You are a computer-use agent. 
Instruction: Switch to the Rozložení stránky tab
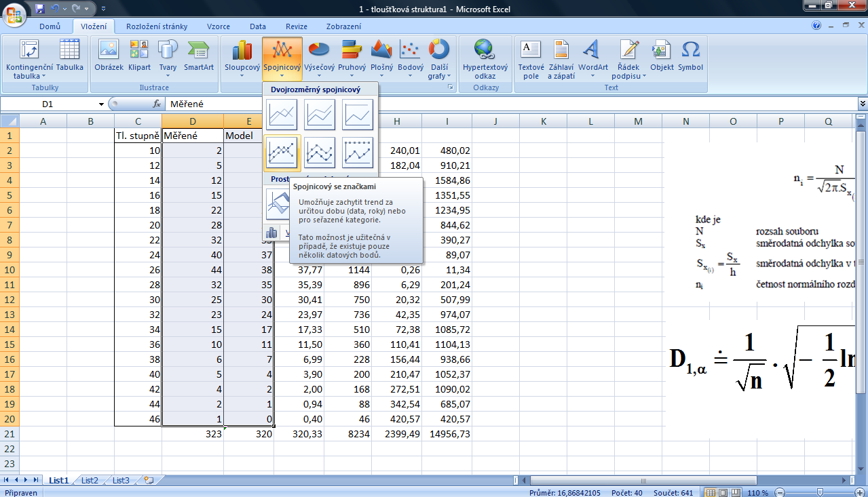(x=157, y=26)
